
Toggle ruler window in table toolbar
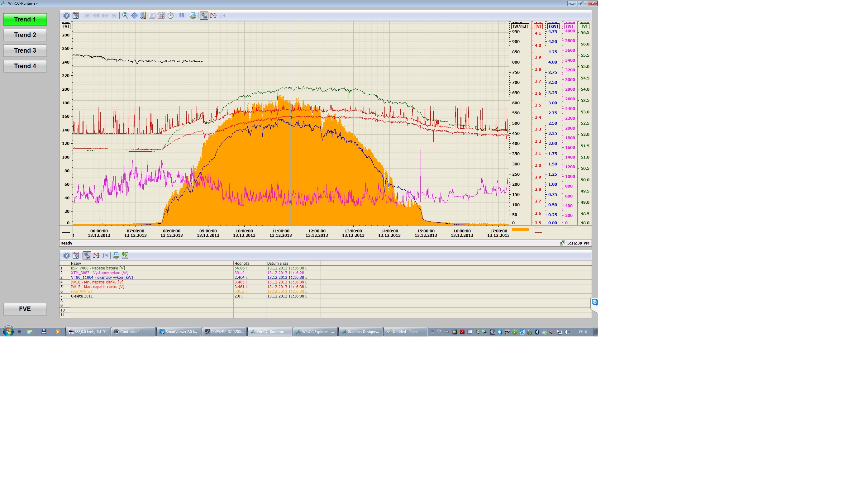click(x=87, y=255)
